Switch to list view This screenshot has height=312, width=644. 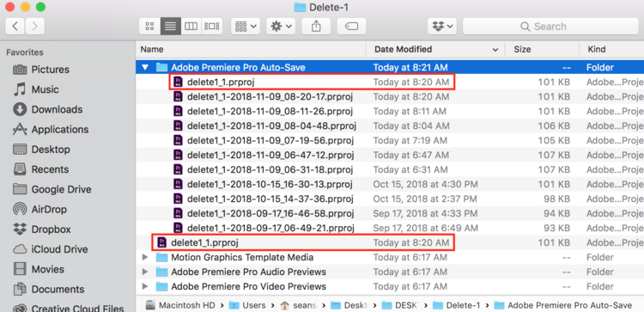point(171,27)
